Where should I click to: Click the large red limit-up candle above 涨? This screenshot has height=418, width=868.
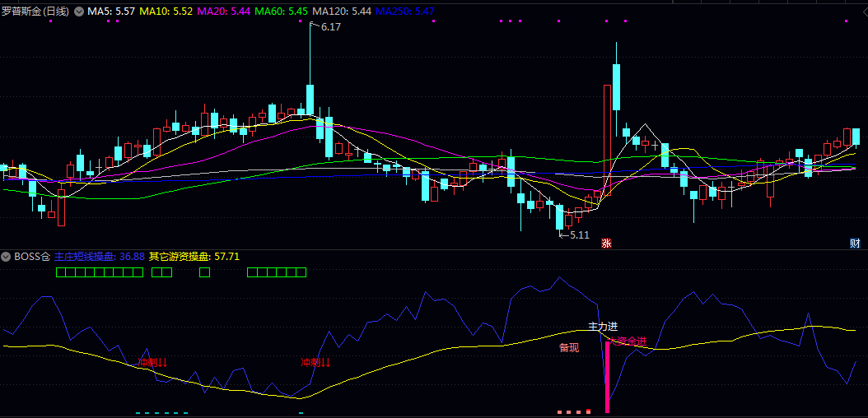point(607,141)
